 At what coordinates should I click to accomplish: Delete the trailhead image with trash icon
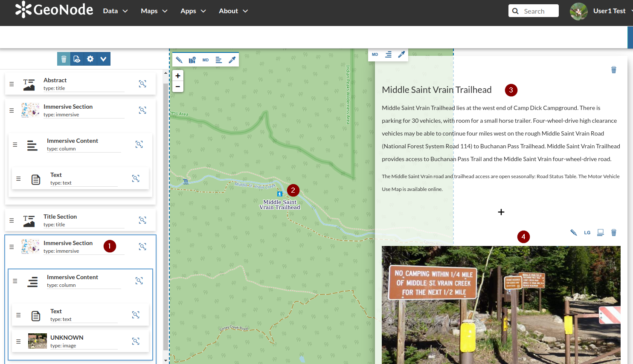[614, 233]
